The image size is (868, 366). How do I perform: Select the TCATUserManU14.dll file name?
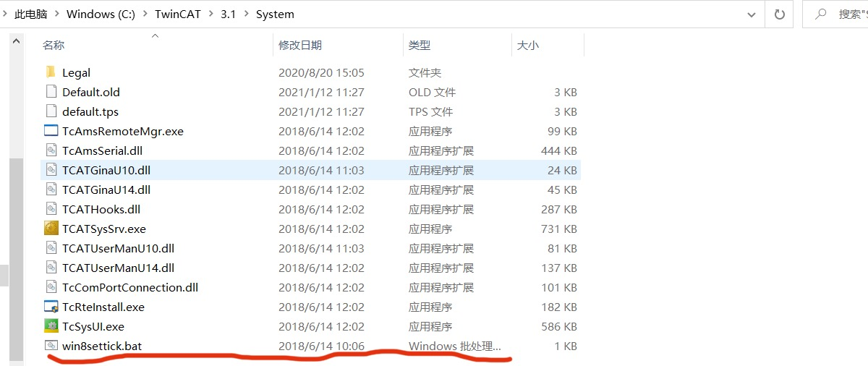tap(118, 268)
